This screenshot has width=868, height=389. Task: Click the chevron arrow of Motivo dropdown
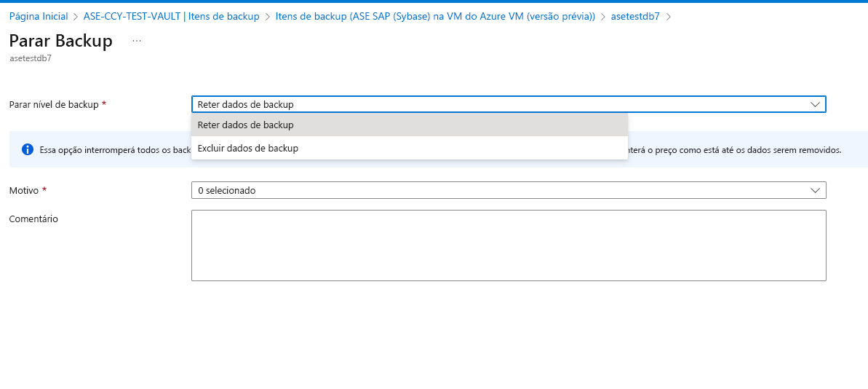[x=815, y=190]
